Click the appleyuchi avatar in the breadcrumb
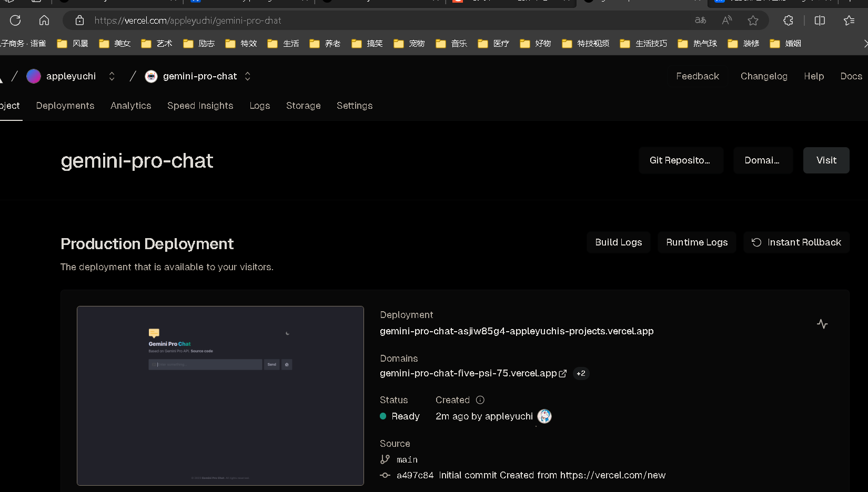This screenshot has width=868, height=492. 34,76
